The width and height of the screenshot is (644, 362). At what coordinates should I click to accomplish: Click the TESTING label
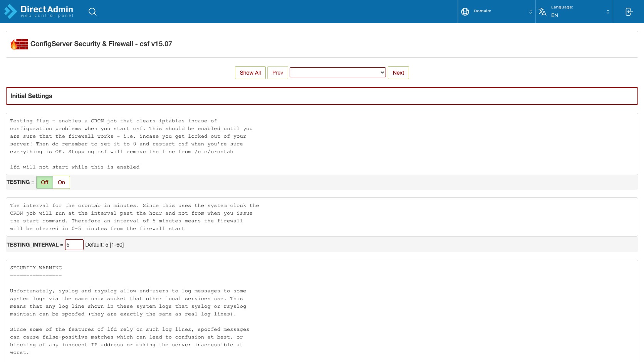pos(18,182)
